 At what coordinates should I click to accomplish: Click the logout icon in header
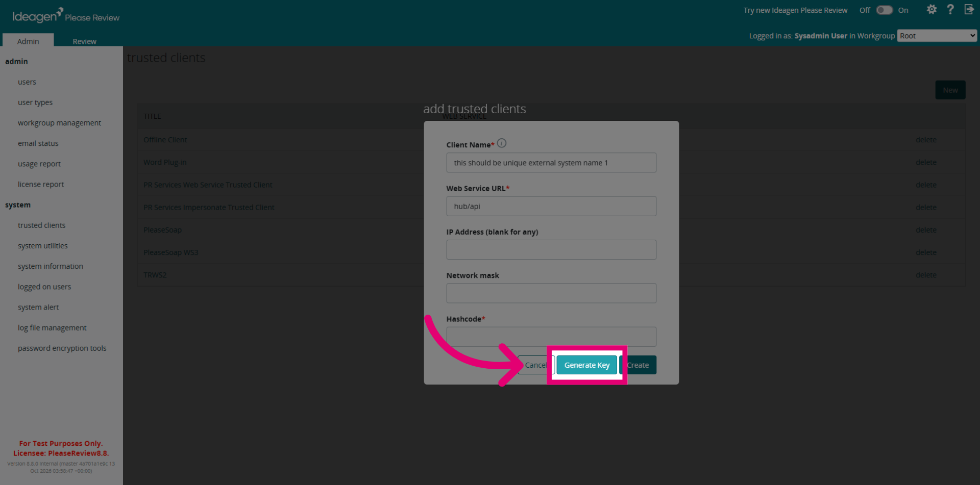[x=969, y=10]
